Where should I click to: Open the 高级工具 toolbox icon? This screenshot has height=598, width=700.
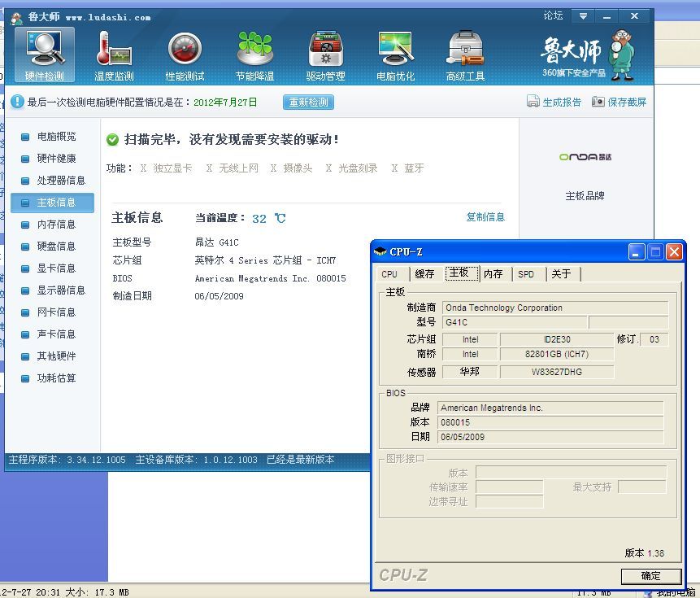[465, 49]
